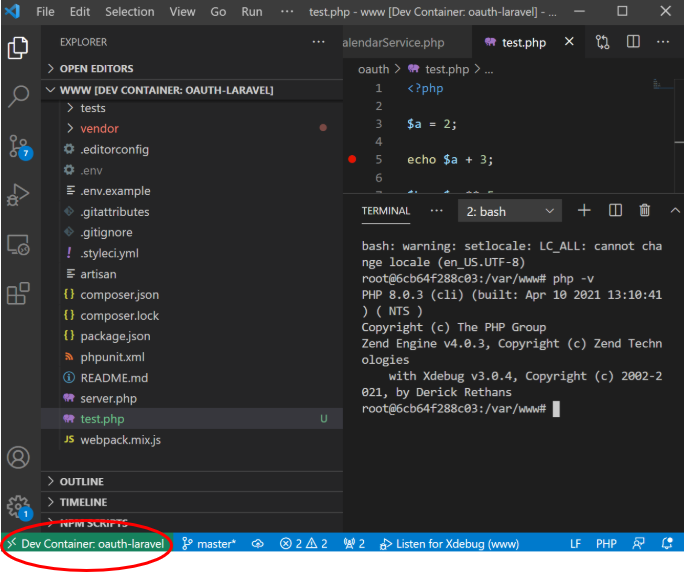Expand the vendor folder

point(192,128)
